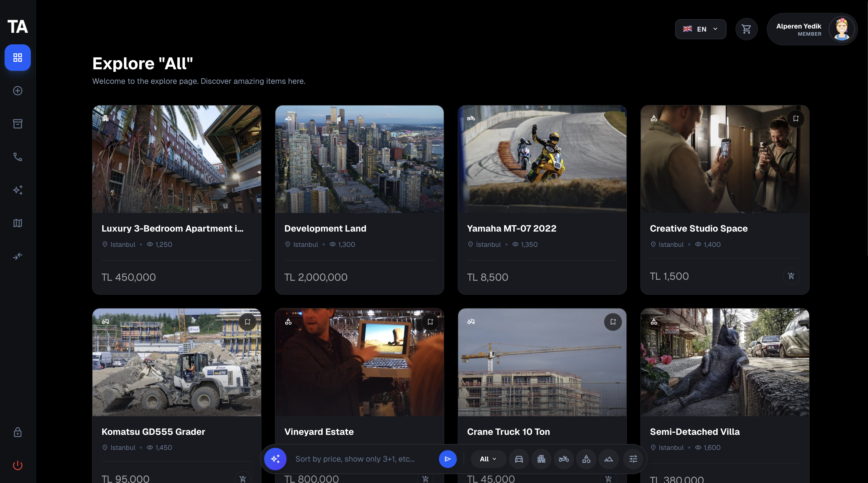Filter by motorcycle category icon
This screenshot has height=483, width=868.
[x=564, y=459]
